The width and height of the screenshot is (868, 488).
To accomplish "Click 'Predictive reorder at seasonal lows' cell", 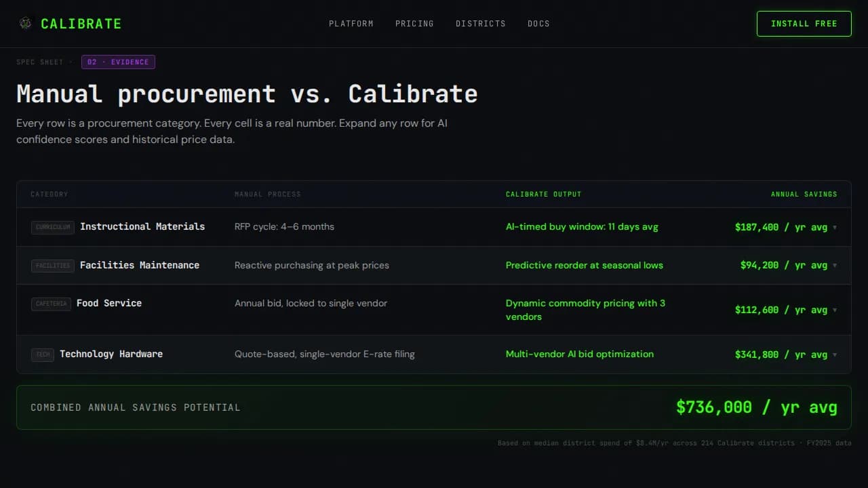I will (585, 265).
